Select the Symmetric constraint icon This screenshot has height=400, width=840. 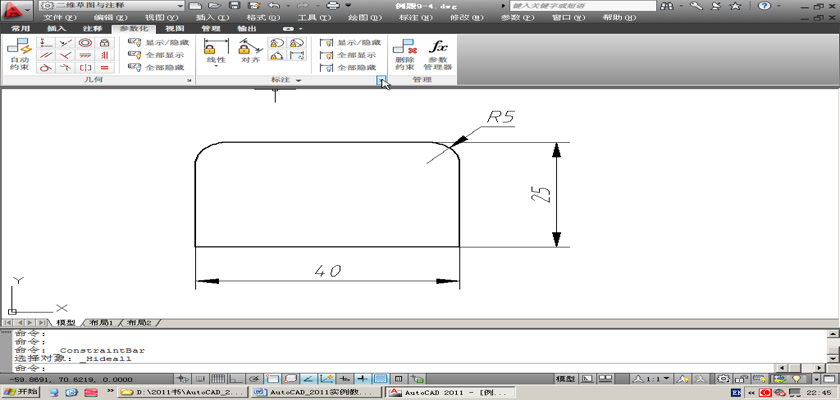click(85, 67)
